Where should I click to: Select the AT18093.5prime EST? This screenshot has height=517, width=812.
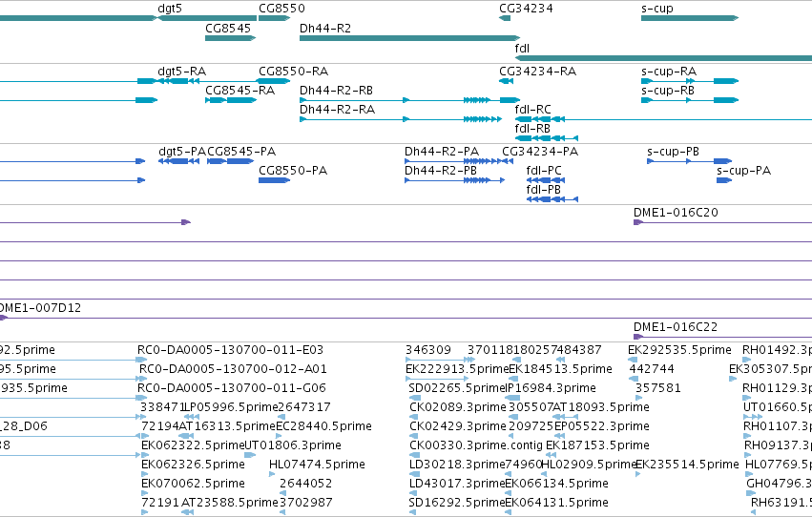[566, 417]
